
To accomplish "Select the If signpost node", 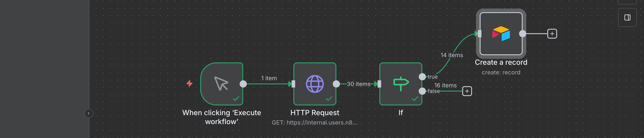I will [400, 84].
